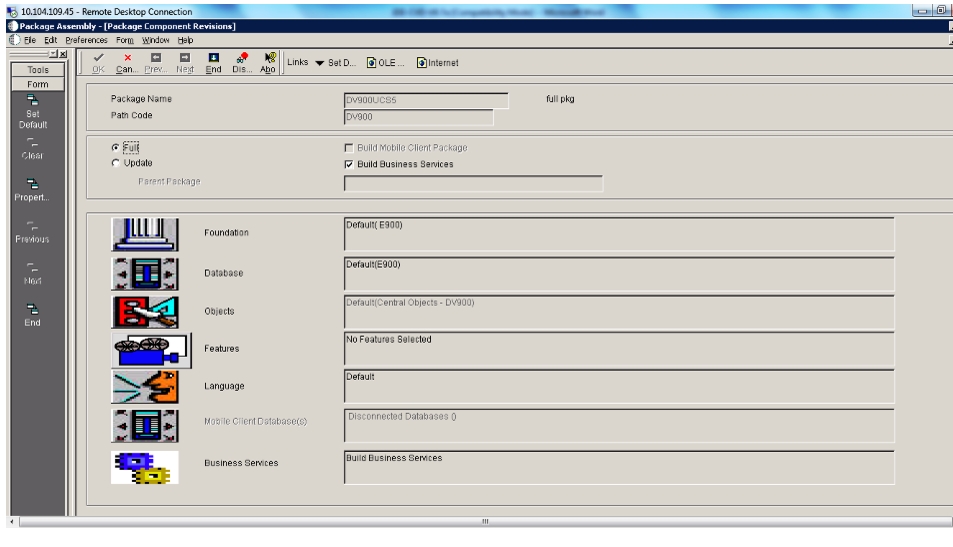Image resolution: width=953 pixels, height=547 pixels.
Task: Open the Window menu
Action: 156,40
